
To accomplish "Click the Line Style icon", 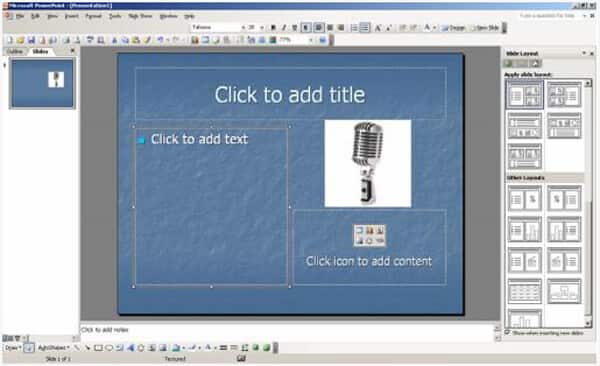I will coord(223,348).
